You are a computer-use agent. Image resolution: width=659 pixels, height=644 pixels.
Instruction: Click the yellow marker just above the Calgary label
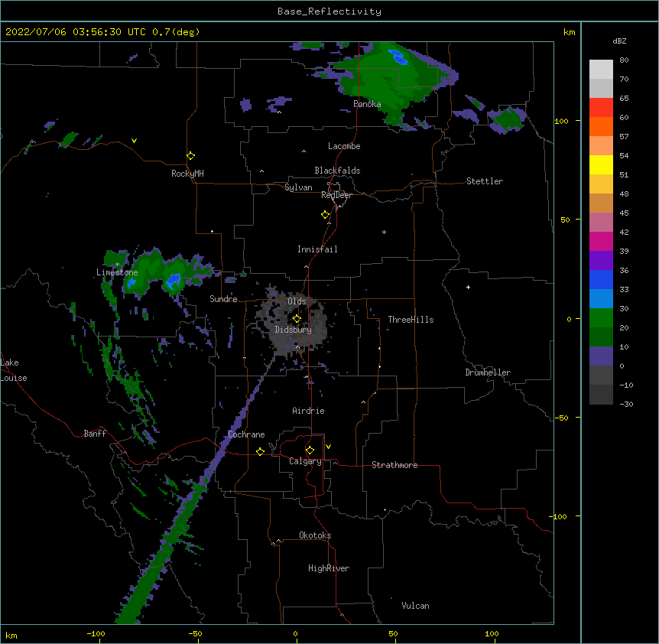[x=310, y=450]
